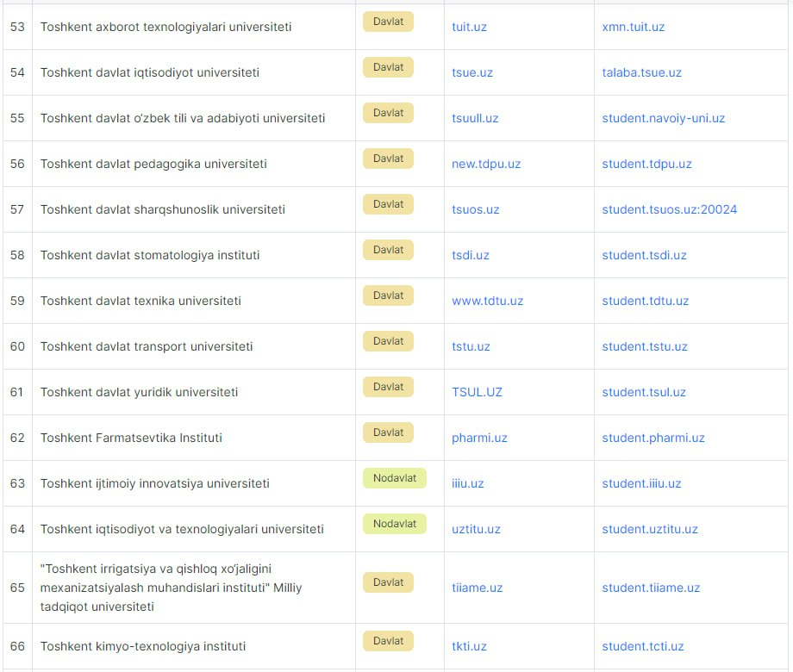Select the Nodavlat badge in row 63
The image size is (793, 672).
point(395,478)
